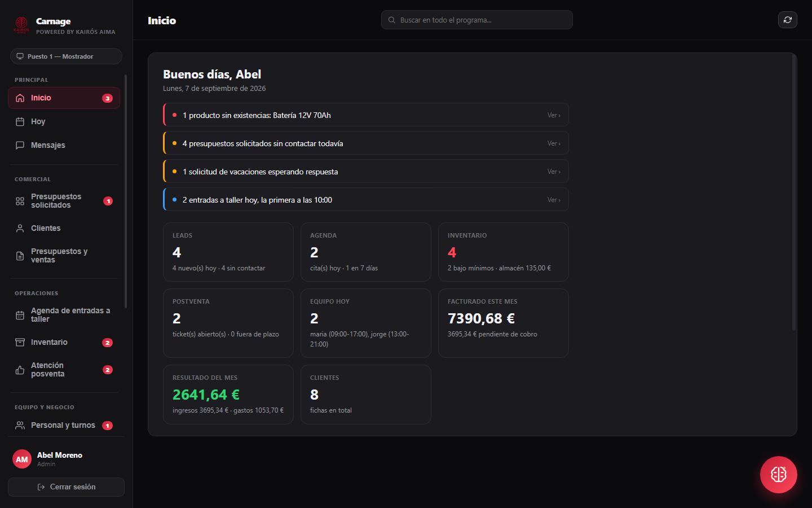The image size is (812, 508).
Task: Open Ver for presupuestos sin contactar alert
Action: (554, 143)
